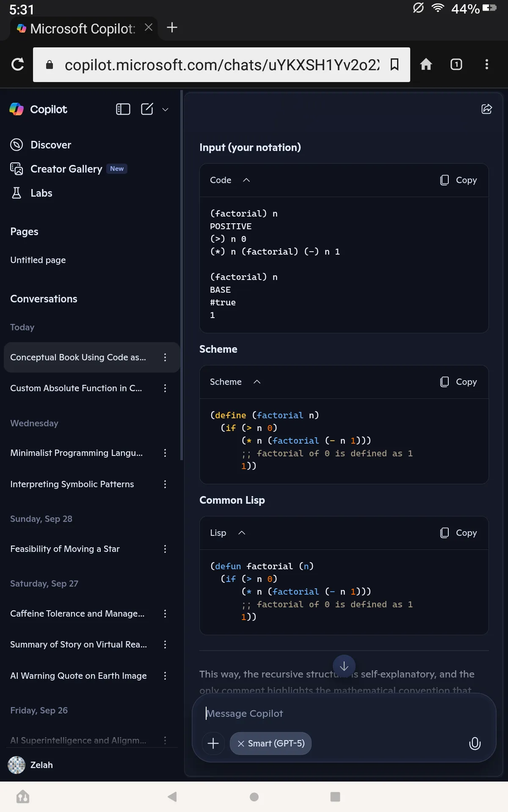Start a new chat with compose icon
The width and height of the screenshot is (508, 812).
point(147,110)
